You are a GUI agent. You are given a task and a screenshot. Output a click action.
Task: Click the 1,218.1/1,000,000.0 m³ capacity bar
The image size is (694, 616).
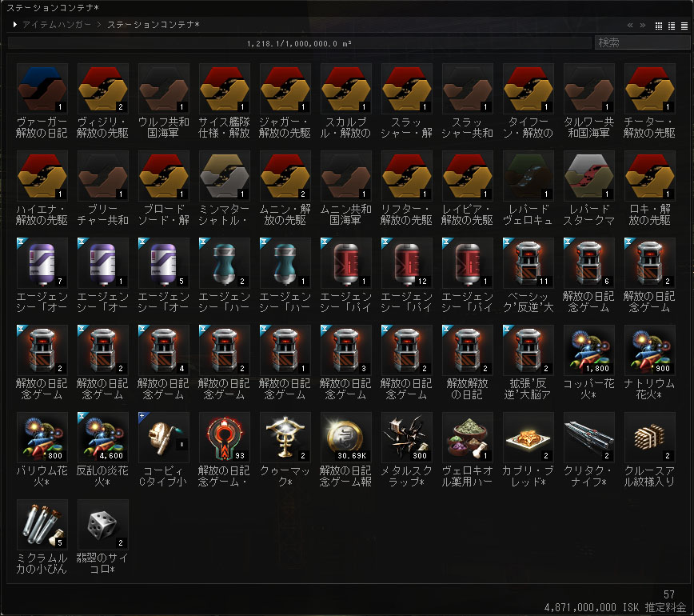click(300, 43)
